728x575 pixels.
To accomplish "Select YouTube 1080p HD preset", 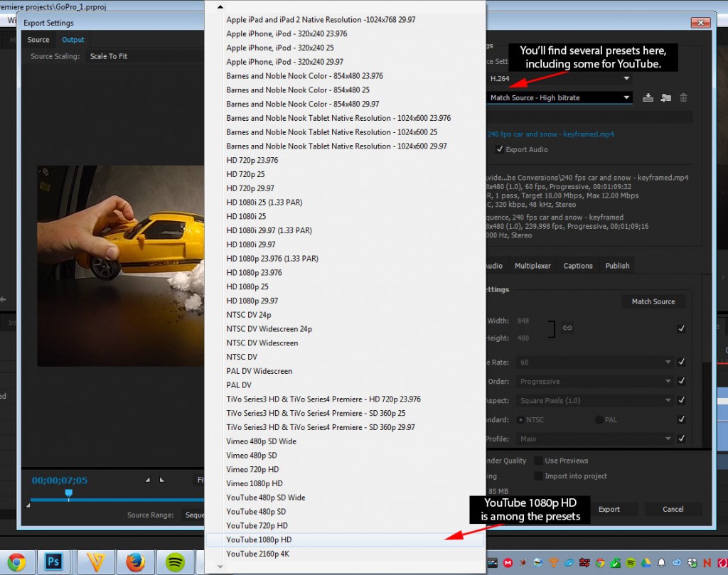I will click(259, 540).
